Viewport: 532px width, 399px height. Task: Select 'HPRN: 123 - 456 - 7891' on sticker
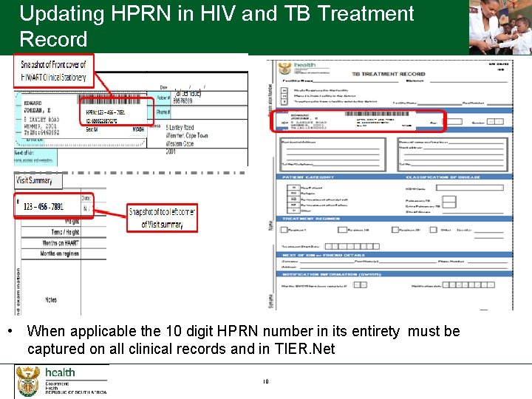(105, 112)
